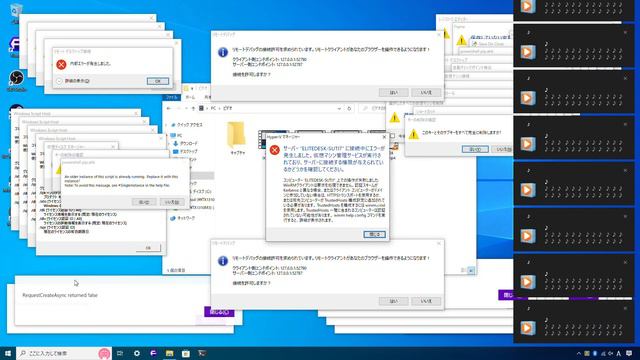Open the ファイル tab in File Explorer
640x360 pixels.
pyautogui.click(x=171, y=97)
